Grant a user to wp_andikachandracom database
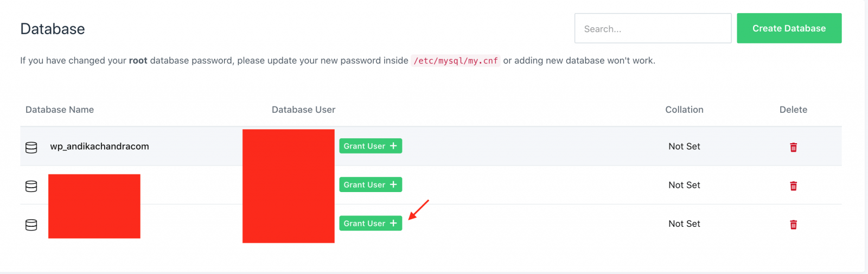Image resolution: width=868 pixels, height=274 pixels. coord(371,146)
